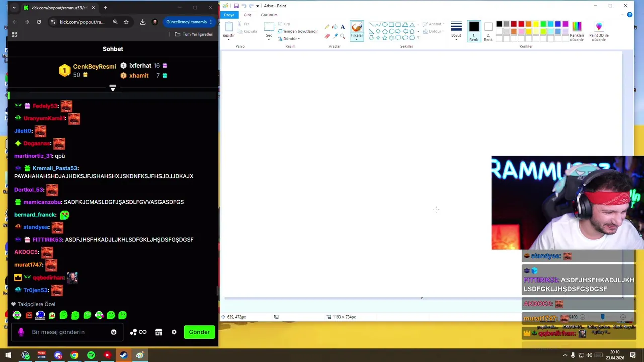Click Yeniden boyutlandır resize button
644x362 pixels.
(x=298, y=31)
